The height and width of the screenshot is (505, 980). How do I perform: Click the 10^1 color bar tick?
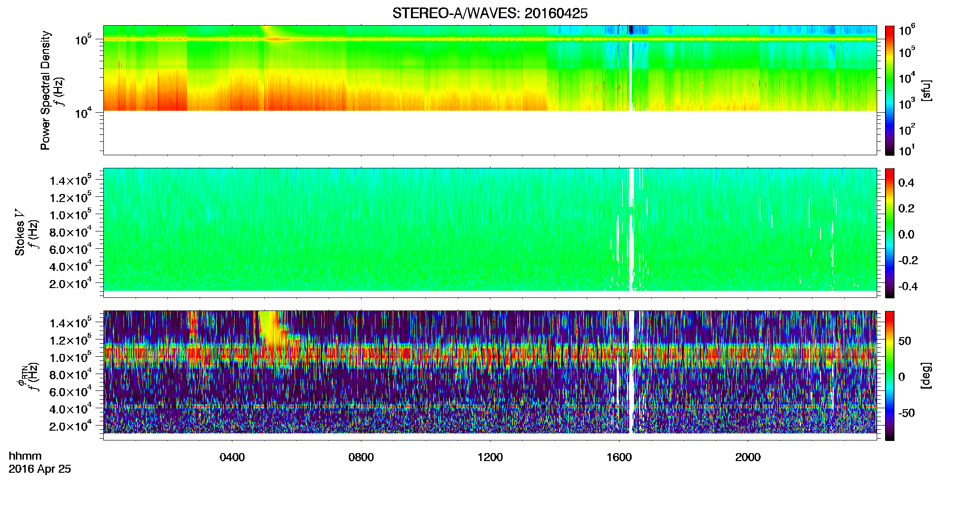point(907,151)
